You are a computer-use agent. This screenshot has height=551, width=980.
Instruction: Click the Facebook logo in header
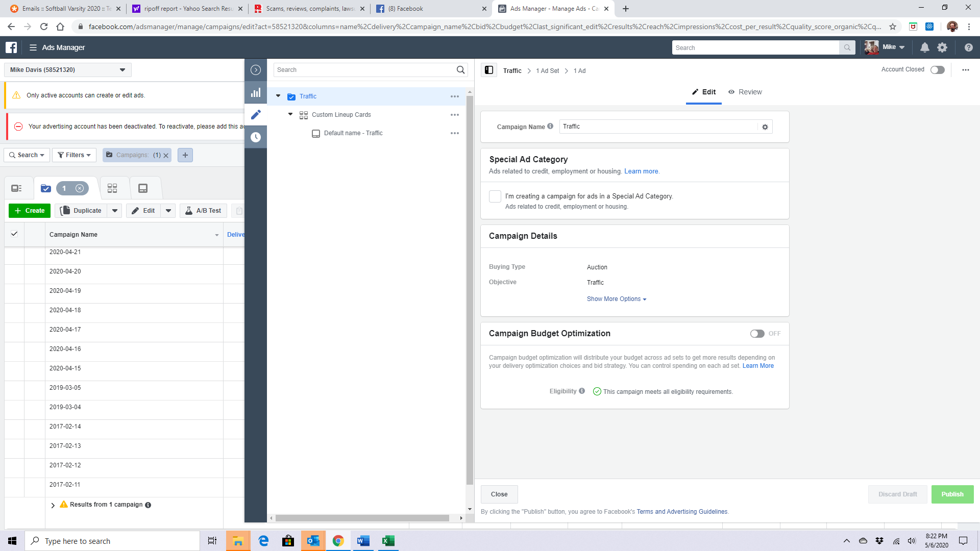coord(11,47)
